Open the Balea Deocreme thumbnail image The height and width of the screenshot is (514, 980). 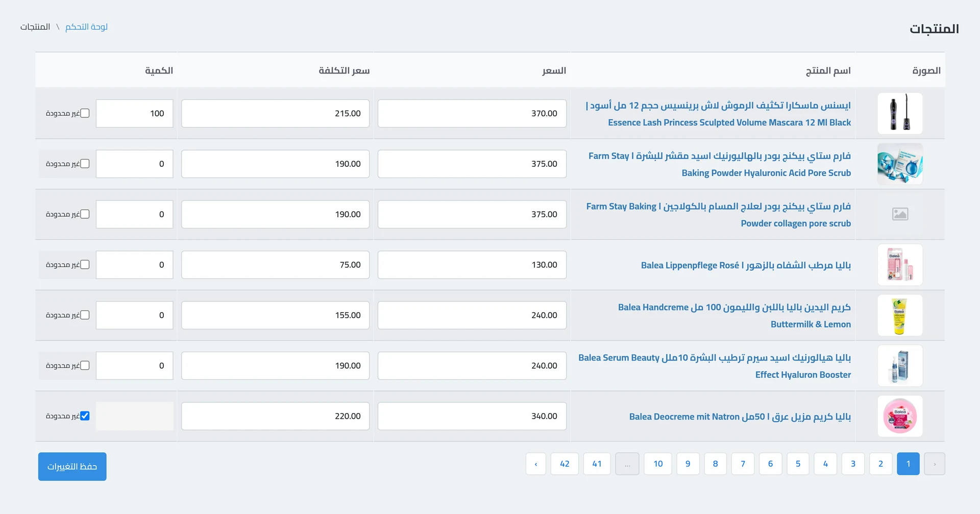point(900,416)
